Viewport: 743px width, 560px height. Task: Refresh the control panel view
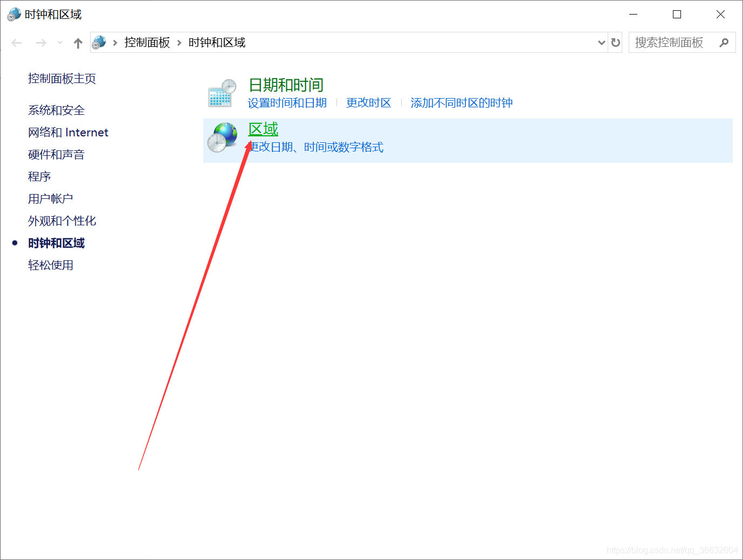click(x=616, y=43)
